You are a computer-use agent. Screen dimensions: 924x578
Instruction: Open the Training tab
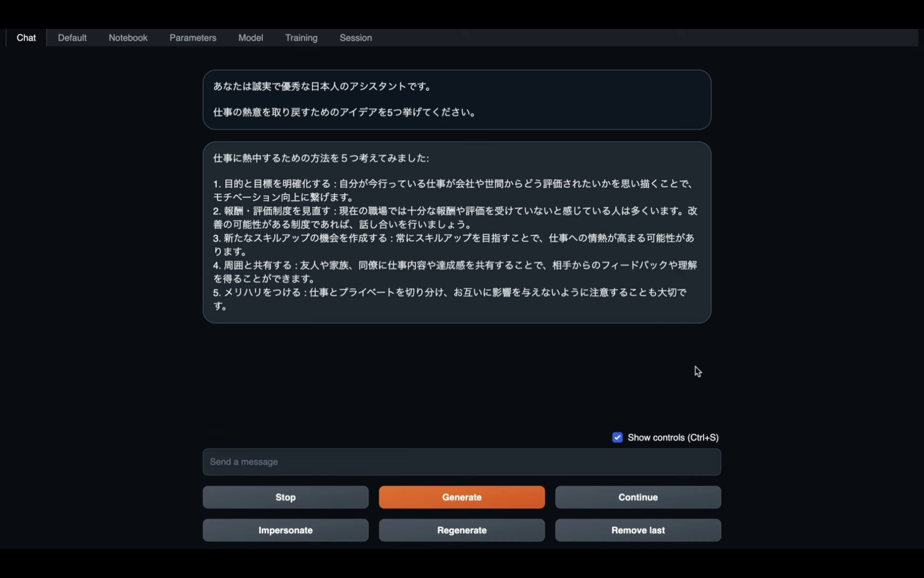pyautogui.click(x=301, y=38)
